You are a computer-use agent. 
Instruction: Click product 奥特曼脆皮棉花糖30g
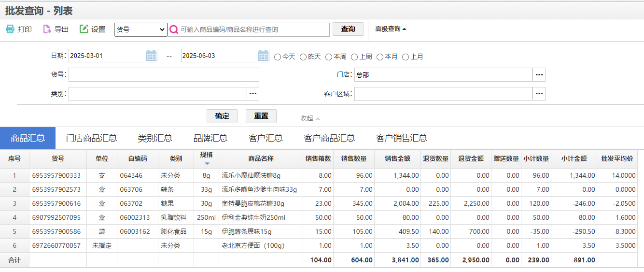coord(253,203)
